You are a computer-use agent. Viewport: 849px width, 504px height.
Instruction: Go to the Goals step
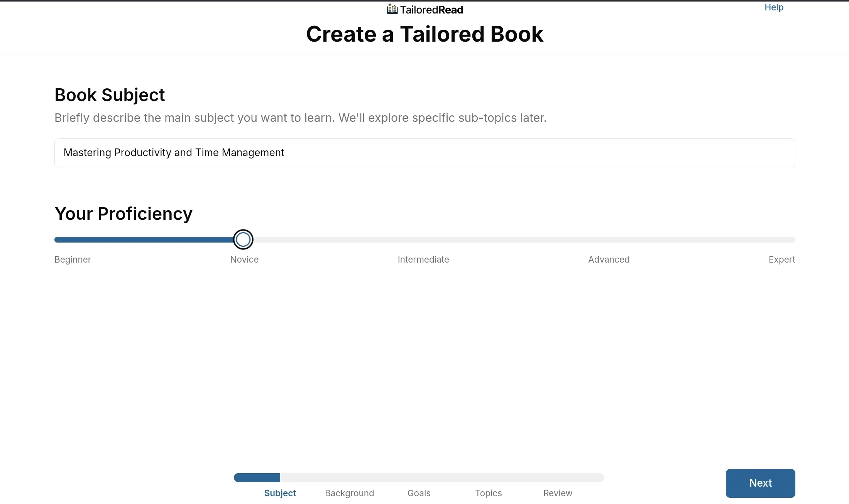tap(419, 493)
